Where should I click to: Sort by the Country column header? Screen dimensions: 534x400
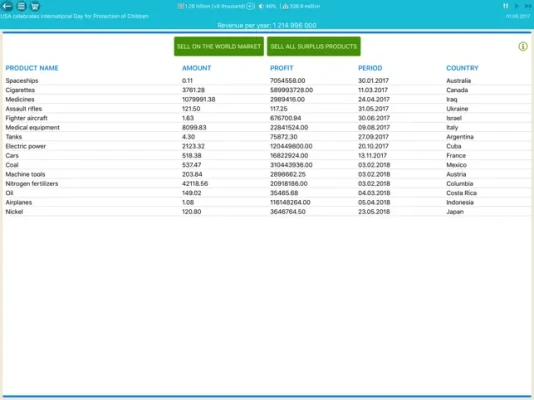click(x=462, y=68)
